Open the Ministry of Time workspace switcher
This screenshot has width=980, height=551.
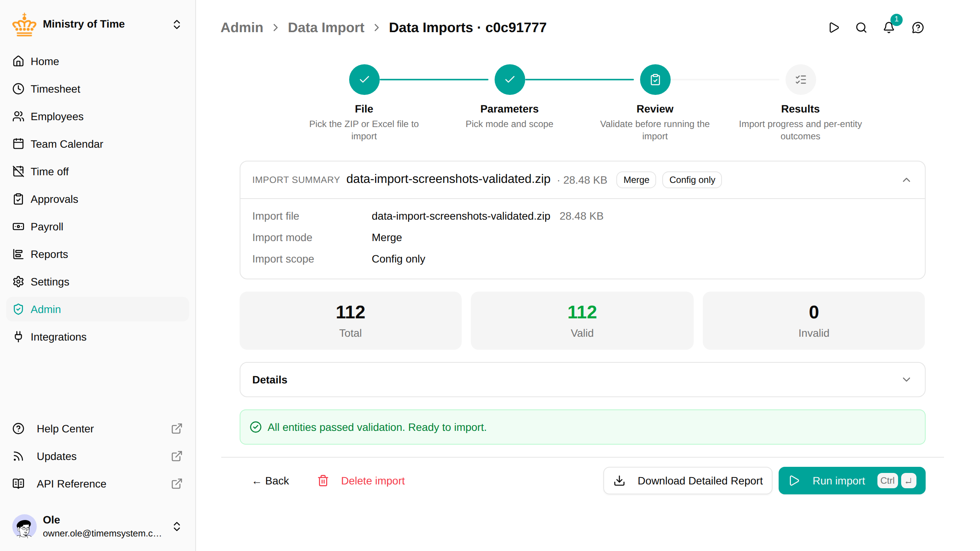tap(176, 25)
